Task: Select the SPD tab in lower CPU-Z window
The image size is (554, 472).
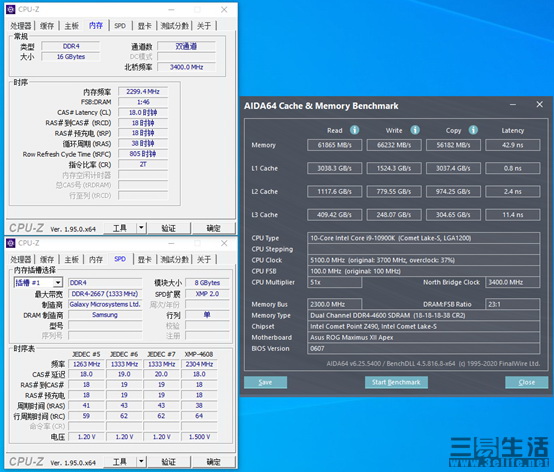Action: pyautogui.click(x=120, y=259)
